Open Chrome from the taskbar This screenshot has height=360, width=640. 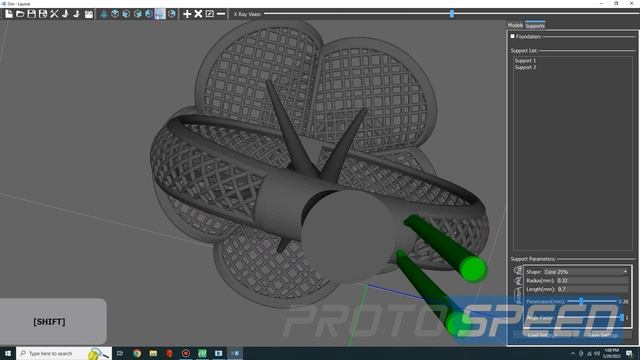coord(137,353)
